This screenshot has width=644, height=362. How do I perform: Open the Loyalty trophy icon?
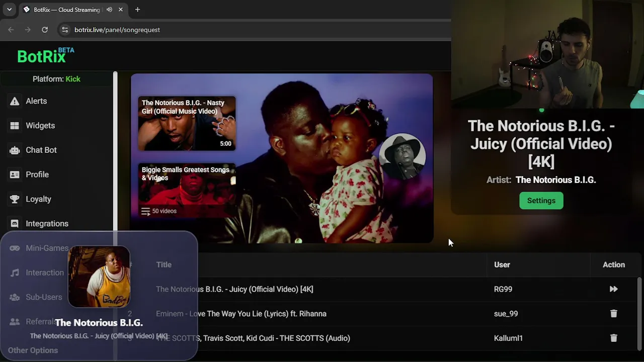(x=15, y=199)
